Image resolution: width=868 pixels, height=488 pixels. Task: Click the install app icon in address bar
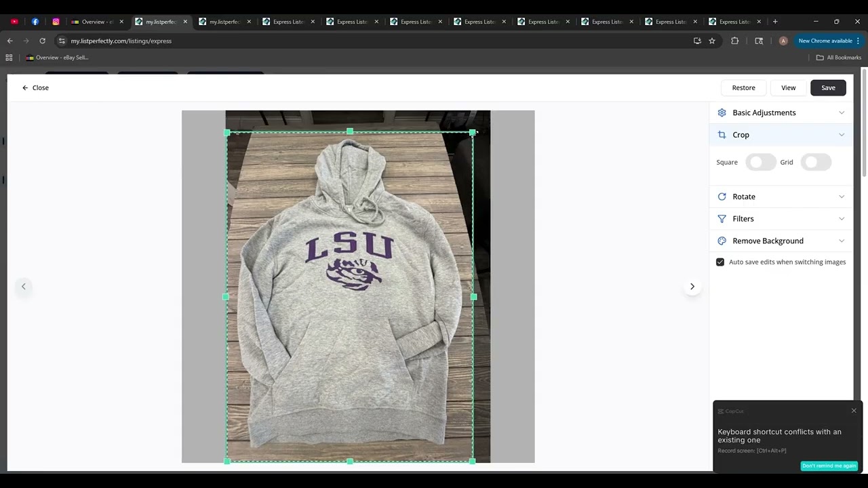pyautogui.click(x=697, y=41)
